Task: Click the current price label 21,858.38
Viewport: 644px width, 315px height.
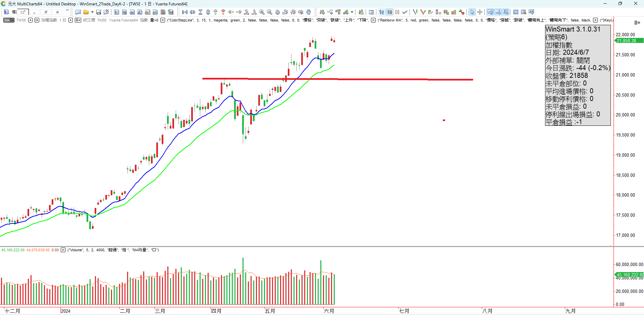Action: 629,41
